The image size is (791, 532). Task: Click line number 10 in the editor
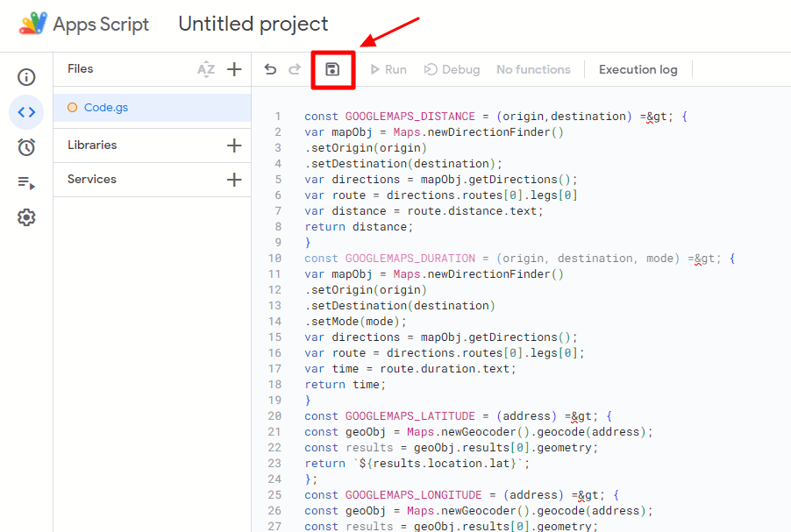(275, 258)
